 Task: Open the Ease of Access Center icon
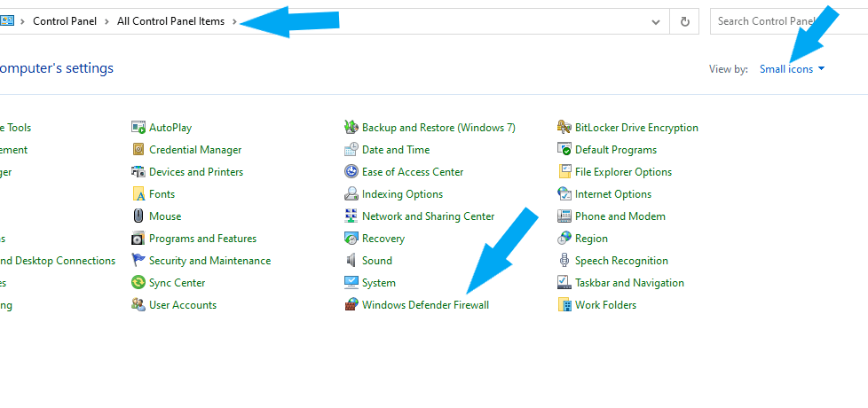coord(351,171)
